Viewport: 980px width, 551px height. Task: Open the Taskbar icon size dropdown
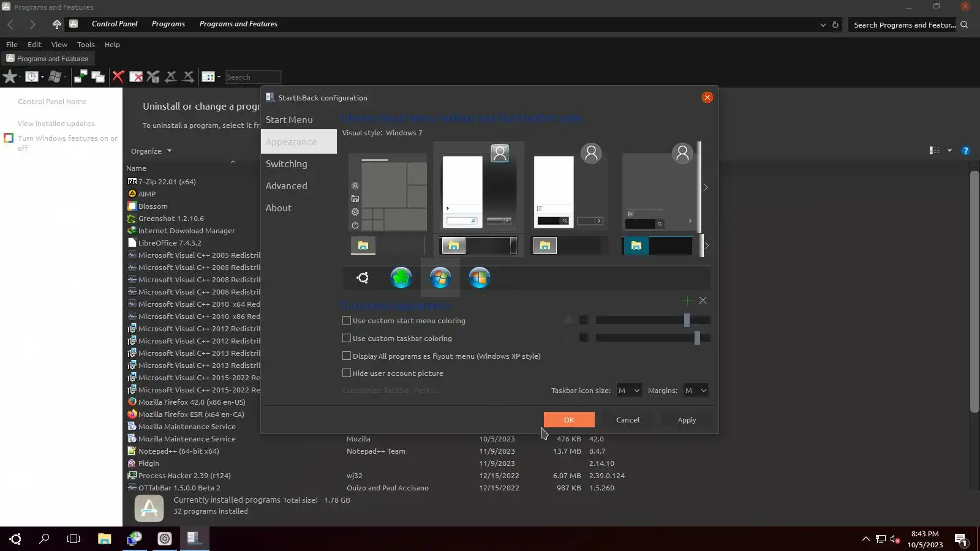628,391
